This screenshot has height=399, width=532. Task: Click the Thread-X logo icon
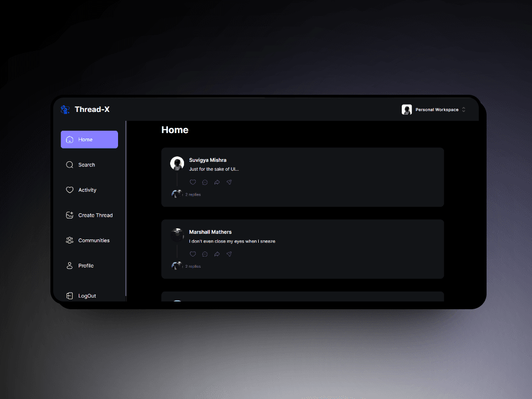click(65, 110)
